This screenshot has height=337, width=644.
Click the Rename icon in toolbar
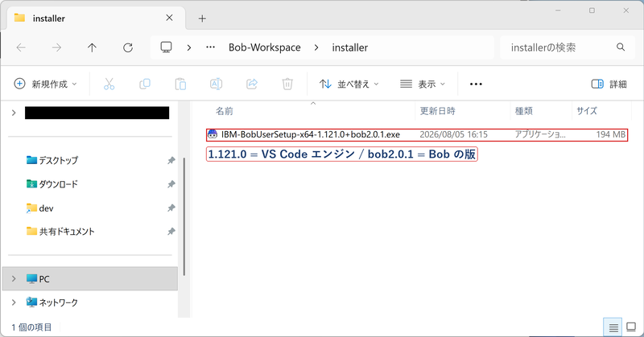pos(216,84)
